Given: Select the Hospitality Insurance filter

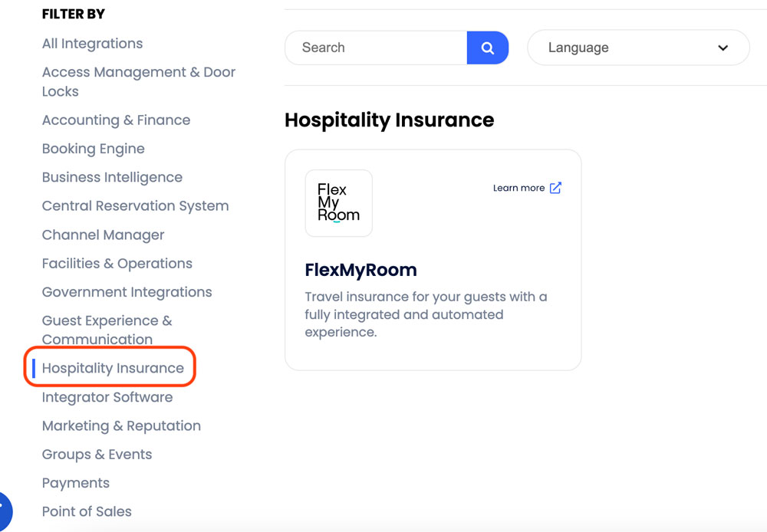Looking at the screenshot, I should 113,368.
